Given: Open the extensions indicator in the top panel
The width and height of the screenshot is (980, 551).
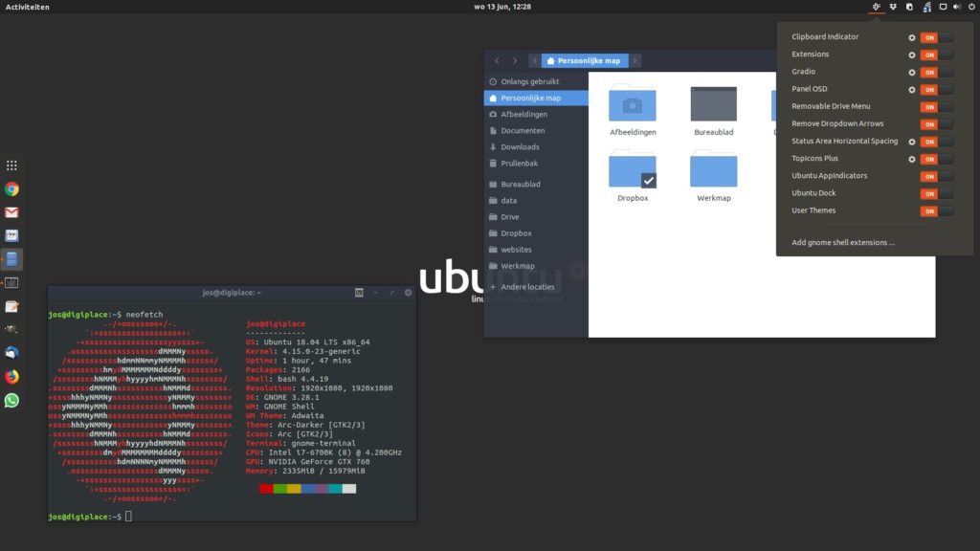Looking at the screenshot, I should click(x=877, y=7).
